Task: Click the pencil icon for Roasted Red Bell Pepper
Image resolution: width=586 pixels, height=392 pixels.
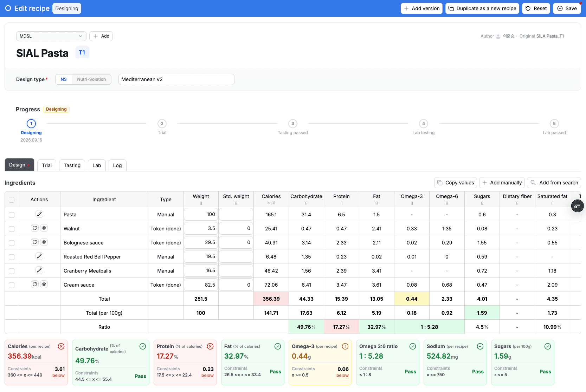Action: [x=39, y=256]
